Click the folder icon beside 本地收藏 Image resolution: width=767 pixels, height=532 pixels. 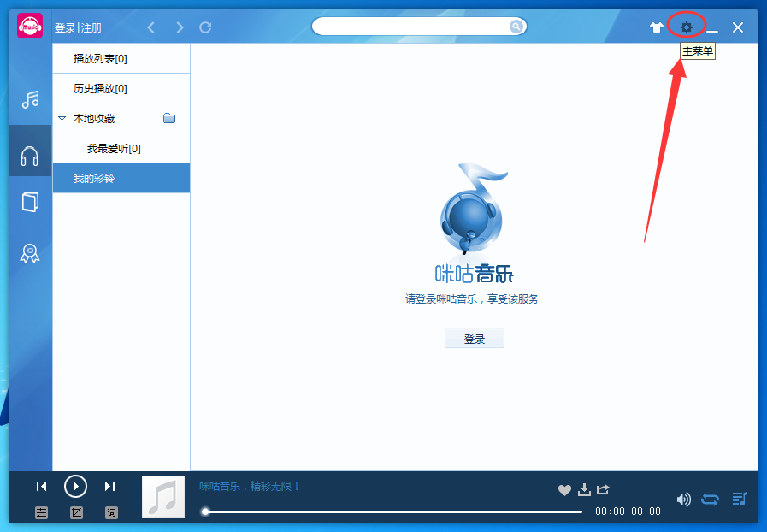click(169, 118)
